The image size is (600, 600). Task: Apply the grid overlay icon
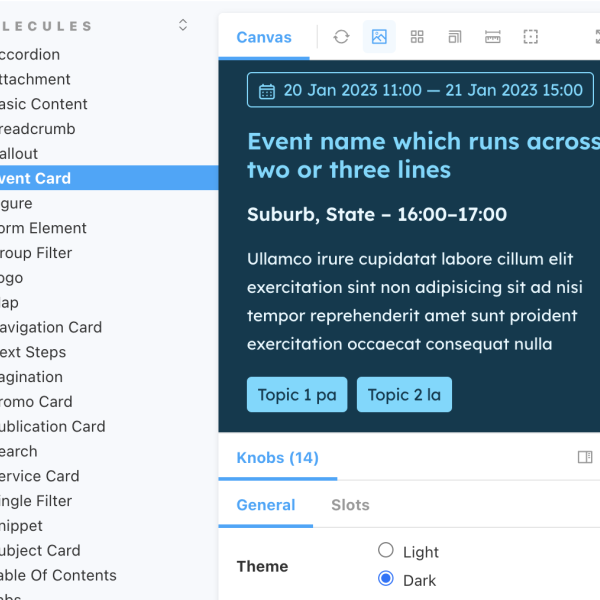click(417, 37)
